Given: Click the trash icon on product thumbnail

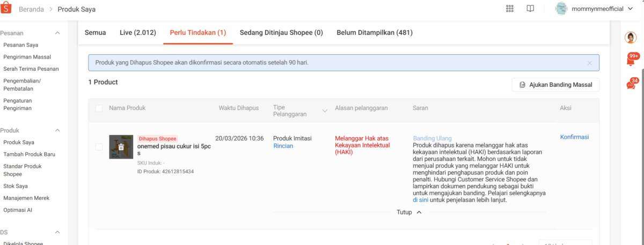Looking at the screenshot, I should (x=121, y=147).
